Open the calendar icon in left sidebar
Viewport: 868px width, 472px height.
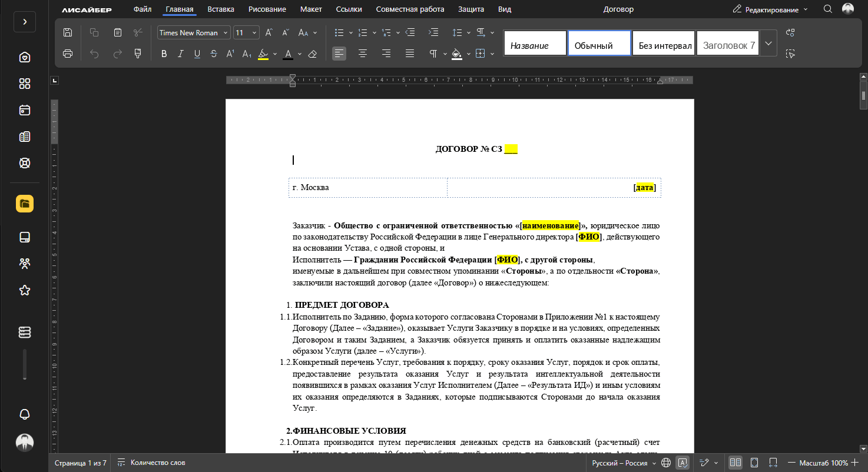pyautogui.click(x=25, y=110)
